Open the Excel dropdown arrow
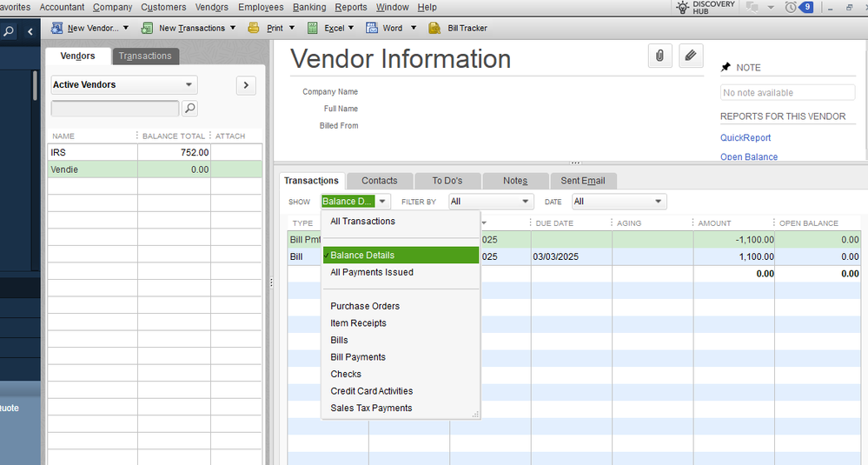This screenshot has height=465, width=868. (351, 28)
